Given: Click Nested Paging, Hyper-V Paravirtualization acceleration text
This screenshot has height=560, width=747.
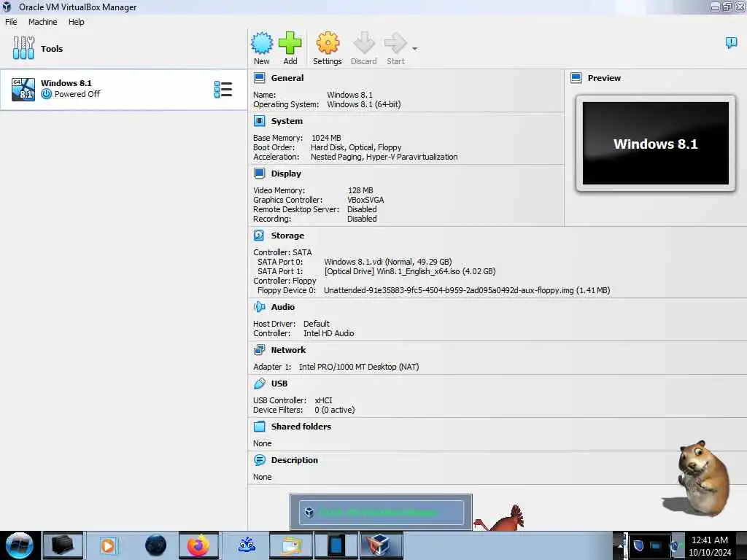Looking at the screenshot, I should click(x=384, y=157).
